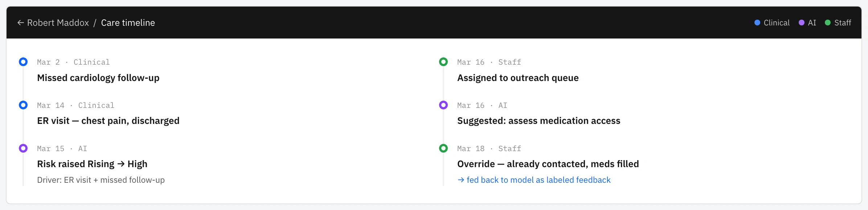Open the ER visit chest pain event

(x=108, y=121)
